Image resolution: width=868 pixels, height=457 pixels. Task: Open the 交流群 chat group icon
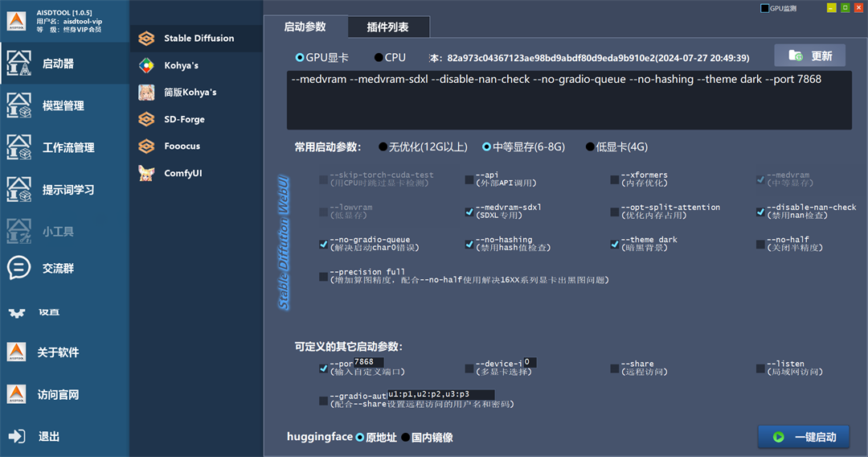(x=18, y=268)
